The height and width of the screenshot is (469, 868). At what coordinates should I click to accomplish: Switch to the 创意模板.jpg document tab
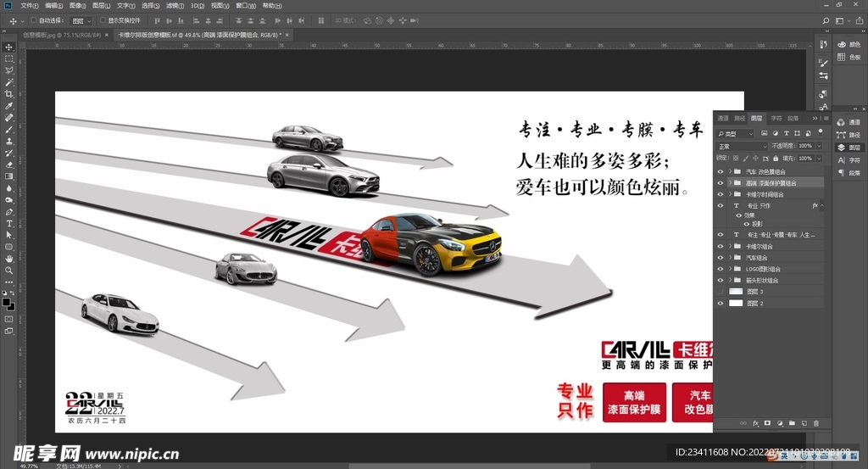pos(62,35)
